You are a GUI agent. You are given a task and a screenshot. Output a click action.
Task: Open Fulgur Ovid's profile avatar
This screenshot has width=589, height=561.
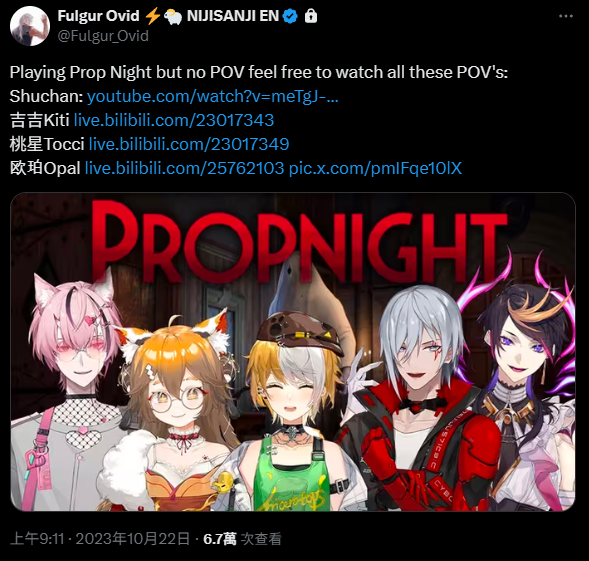(x=30, y=26)
